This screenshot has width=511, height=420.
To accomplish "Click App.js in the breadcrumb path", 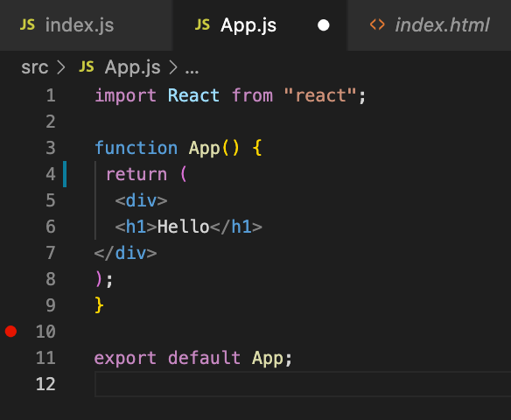I will coord(133,67).
